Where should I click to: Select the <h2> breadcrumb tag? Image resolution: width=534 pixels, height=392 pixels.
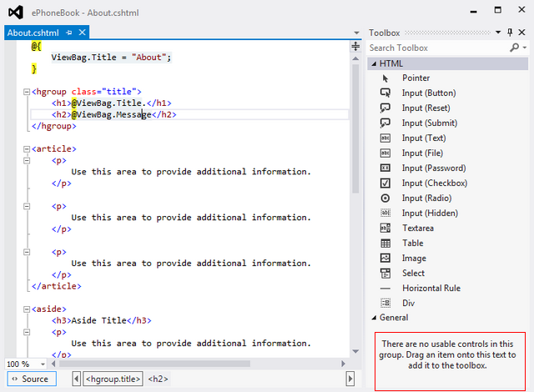click(x=158, y=379)
